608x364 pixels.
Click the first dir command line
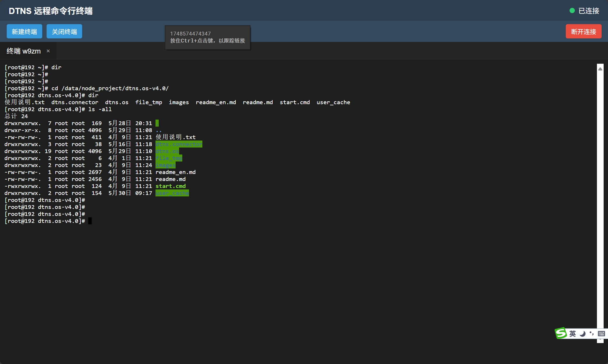point(33,67)
